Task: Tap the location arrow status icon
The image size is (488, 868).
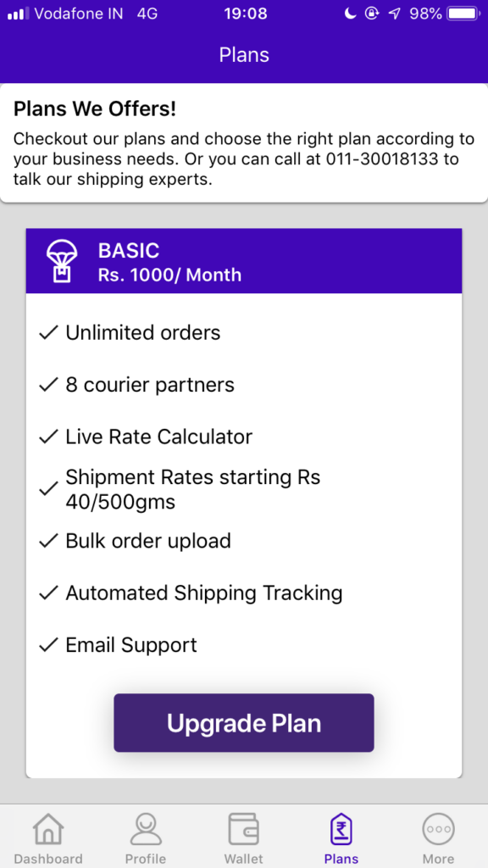Action: (x=395, y=14)
